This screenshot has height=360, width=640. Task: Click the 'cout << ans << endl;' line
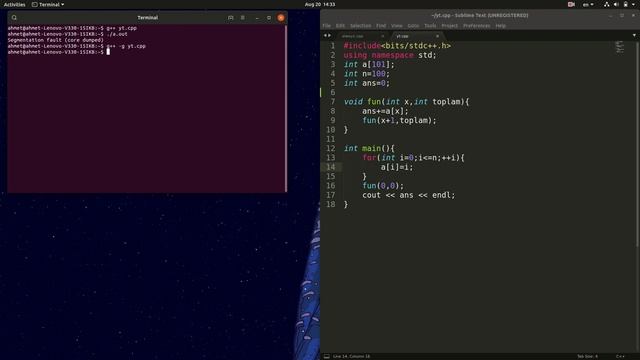[408, 195]
